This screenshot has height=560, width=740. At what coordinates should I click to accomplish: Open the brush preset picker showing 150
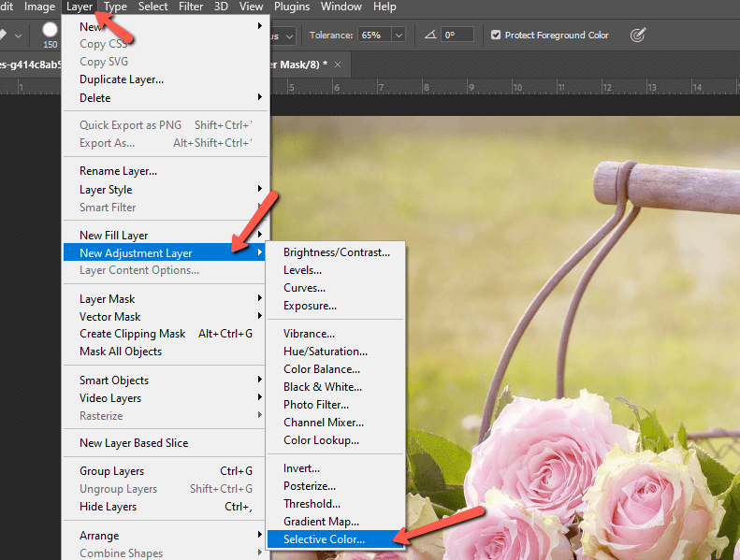pos(50,35)
